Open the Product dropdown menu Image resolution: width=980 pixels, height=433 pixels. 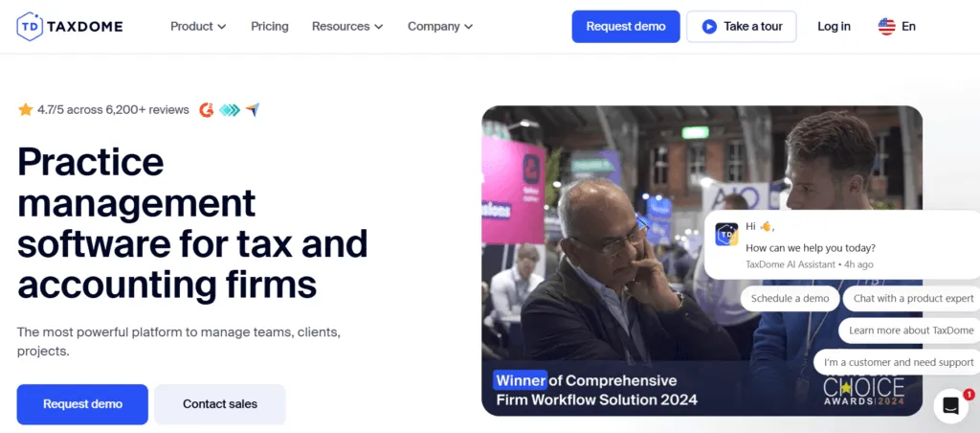click(x=198, y=26)
